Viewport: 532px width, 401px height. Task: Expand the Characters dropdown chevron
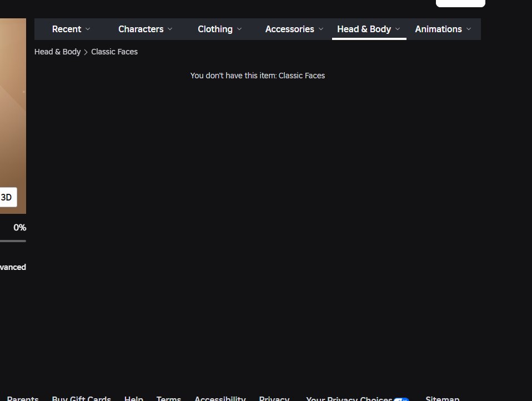click(x=170, y=29)
